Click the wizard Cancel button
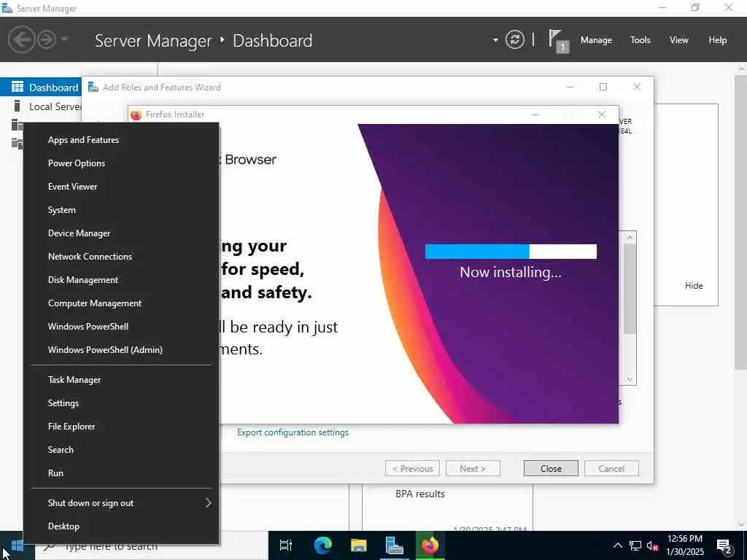This screenshot has width=747, height=560. [611, 469]
